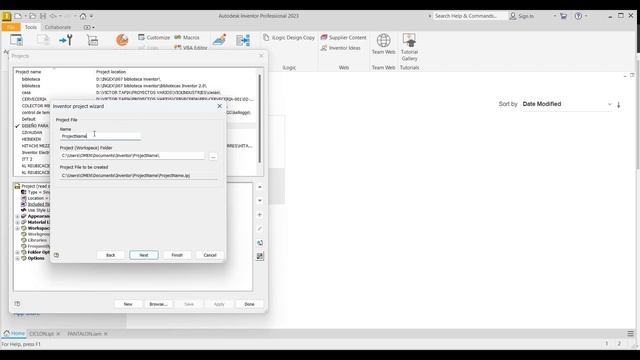Close the Inventor project wizard dialog
This screenshot has width=640, height=360.
[x=220, y=106]
